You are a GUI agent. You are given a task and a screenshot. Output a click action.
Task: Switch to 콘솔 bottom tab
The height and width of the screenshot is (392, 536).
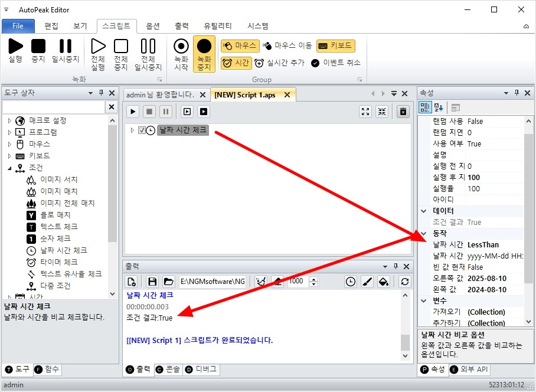point(168,370)
